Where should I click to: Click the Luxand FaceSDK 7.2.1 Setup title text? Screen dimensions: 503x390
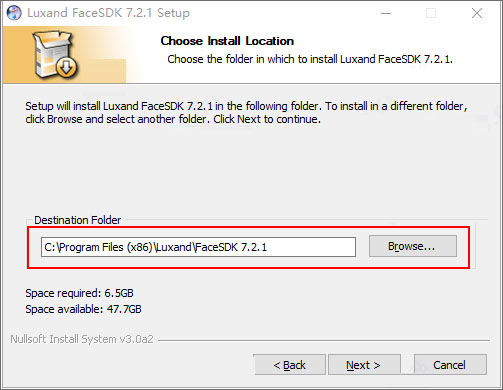tap(109, 13)
